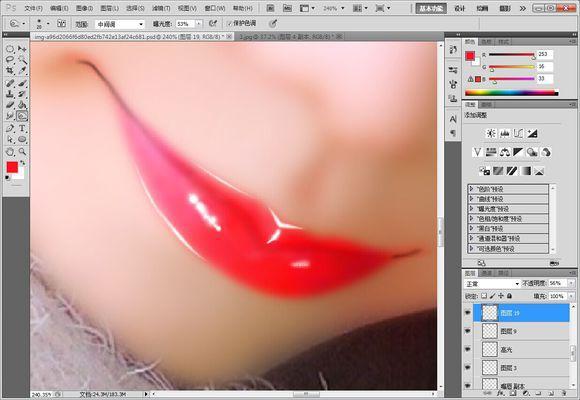Expand the "曲线" presets

click(471, 199)
